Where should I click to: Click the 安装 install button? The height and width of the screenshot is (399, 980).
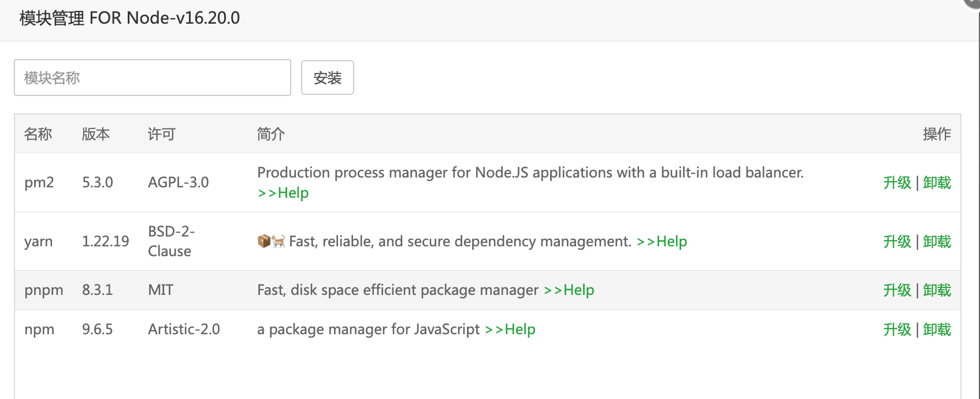click(328, 77)
